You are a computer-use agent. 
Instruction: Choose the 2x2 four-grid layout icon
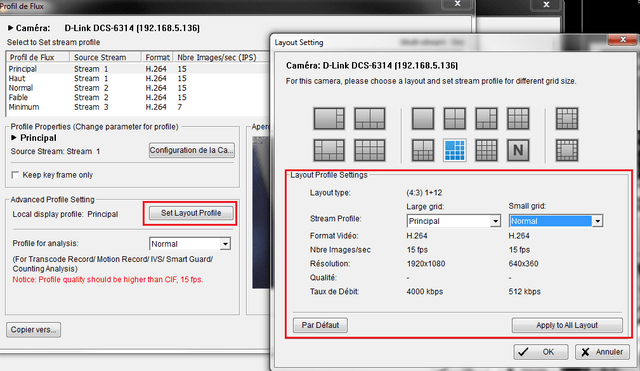pos(454,118)
